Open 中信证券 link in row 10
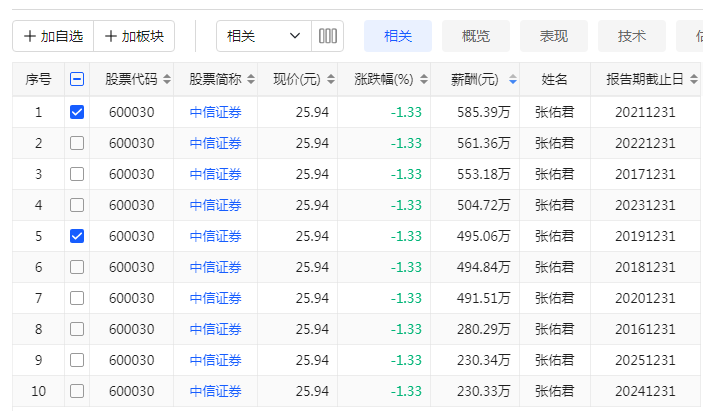This screenshot has height=411, width=703. click(216, 391)
